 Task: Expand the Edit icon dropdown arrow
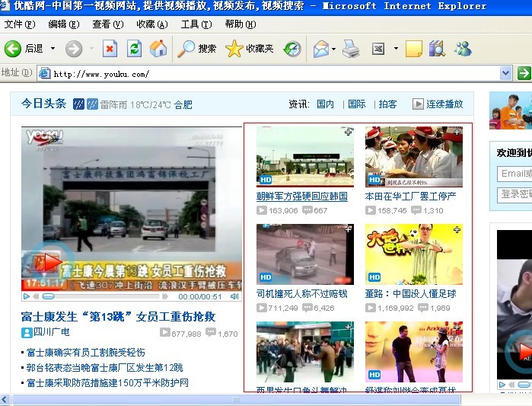[396, 49]
